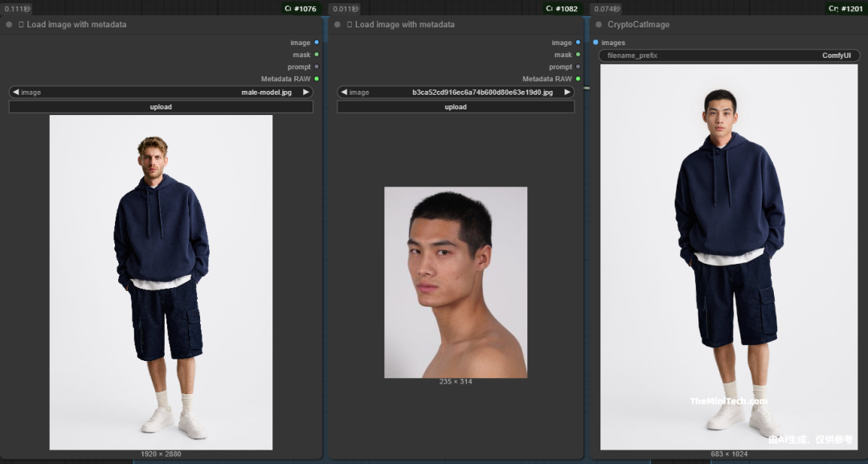Click the #1076 node ID badge

301,9
